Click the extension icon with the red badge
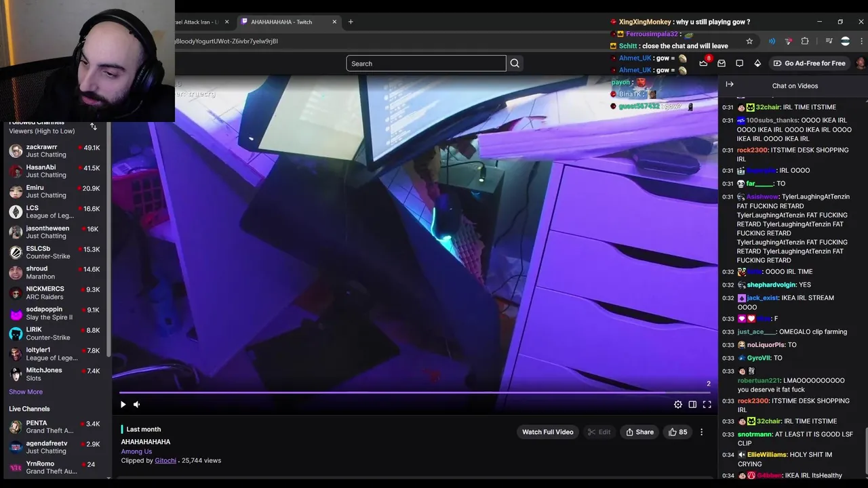The image size is (868, 488). point(788,41)
